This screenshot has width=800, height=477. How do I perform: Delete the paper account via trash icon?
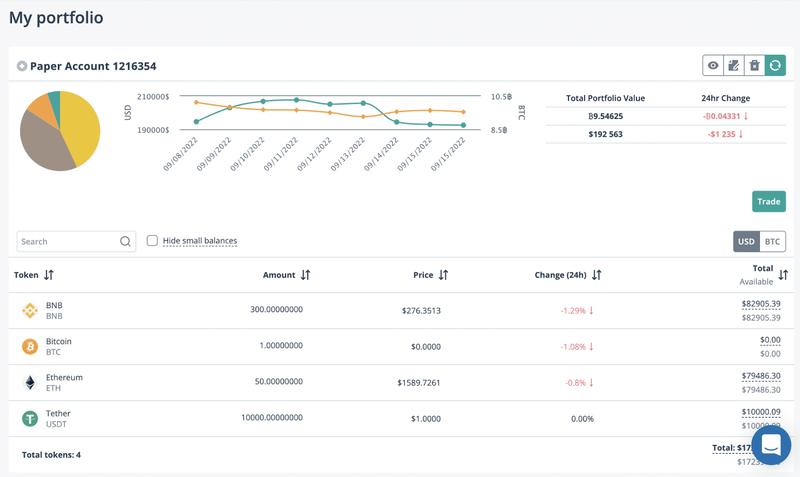(755, 66)
